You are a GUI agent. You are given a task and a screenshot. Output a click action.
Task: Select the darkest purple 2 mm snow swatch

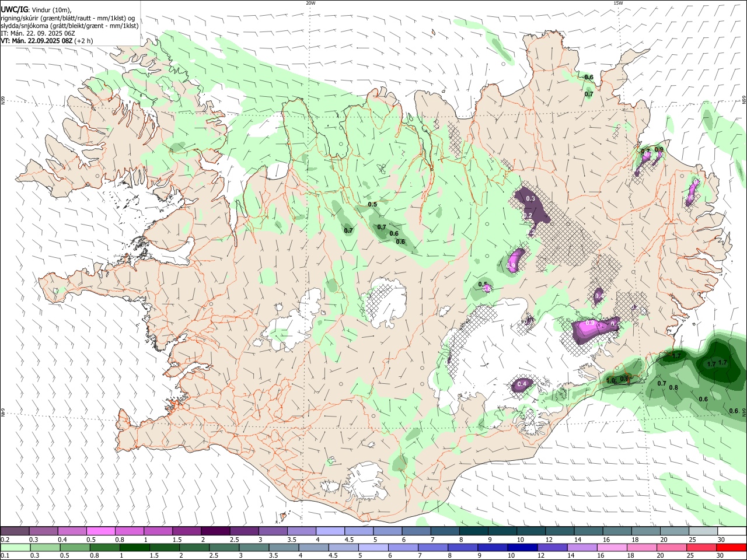pos(216,531)
